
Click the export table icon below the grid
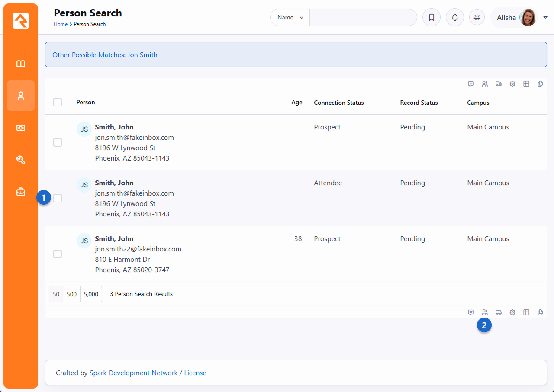click(526, 312)
